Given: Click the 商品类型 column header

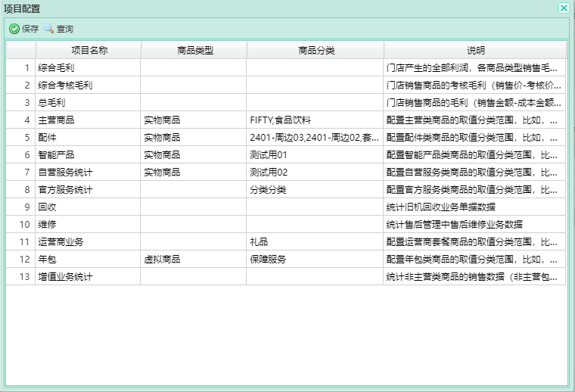Looking at the screenshot, I should (x=194, y=50).
